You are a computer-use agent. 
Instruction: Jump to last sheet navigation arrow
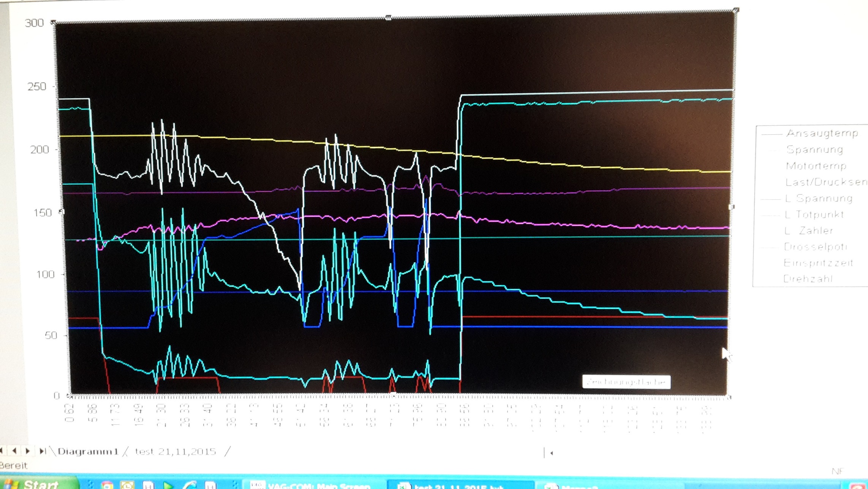pyautogui.click(x=42, y=451)
